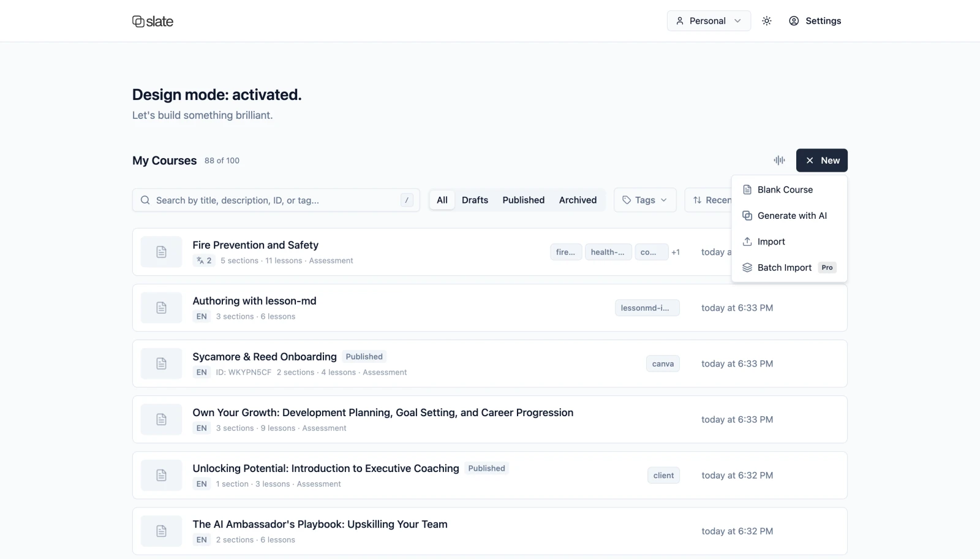
Task: Click Fire Prevention course document thumbnail
Action: tap(161, 252)
